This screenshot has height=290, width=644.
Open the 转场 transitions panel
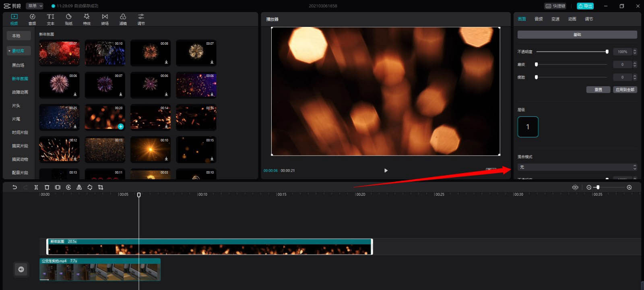[105, 19]
